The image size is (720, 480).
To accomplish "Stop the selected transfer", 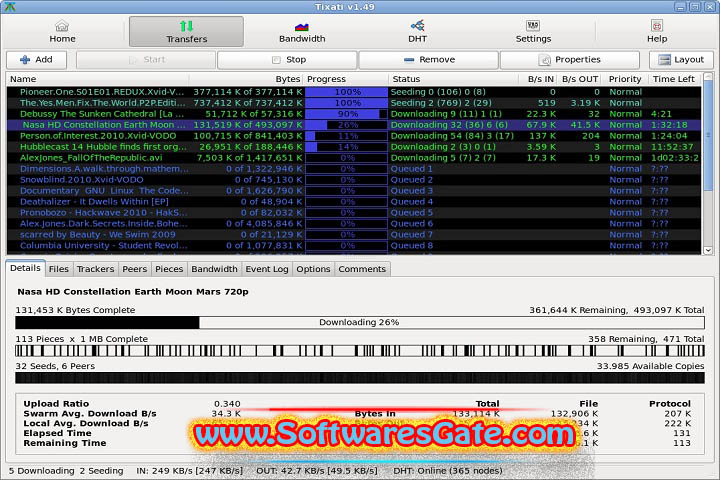I will 287,60.
